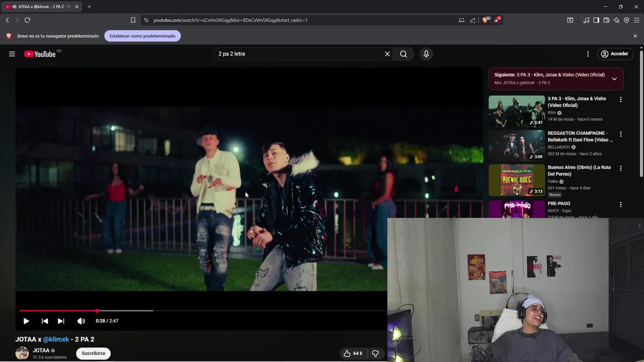
Task: Open thumbnail for 3 PA 3 video
Action: 517,111
